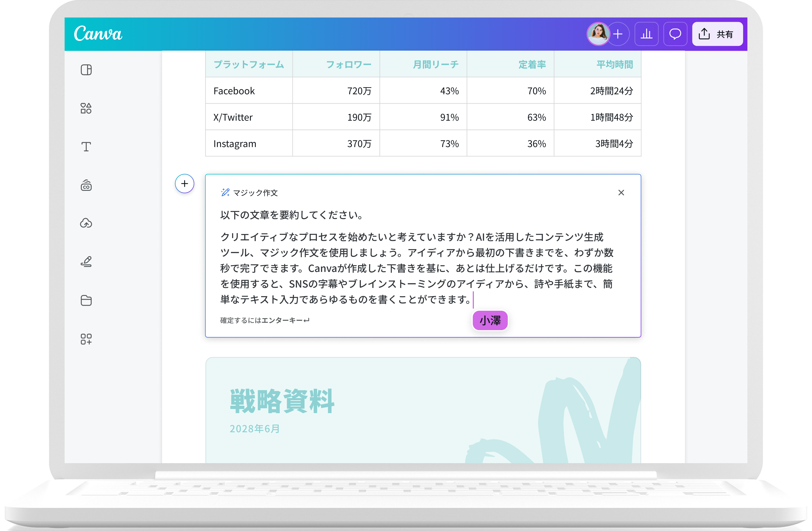Select the 720万 follower cell
This screenshot has width=812, height=531.
(x=336, y=91)
